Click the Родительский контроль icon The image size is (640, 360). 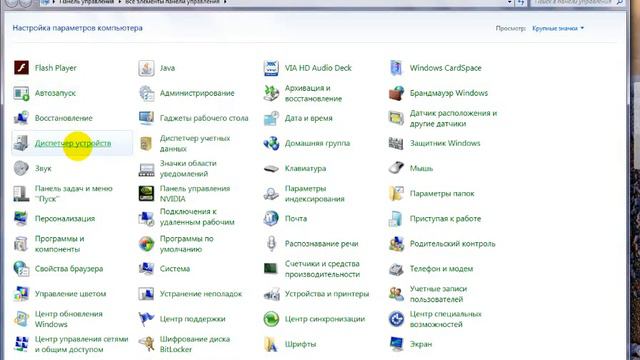[396, 244]
